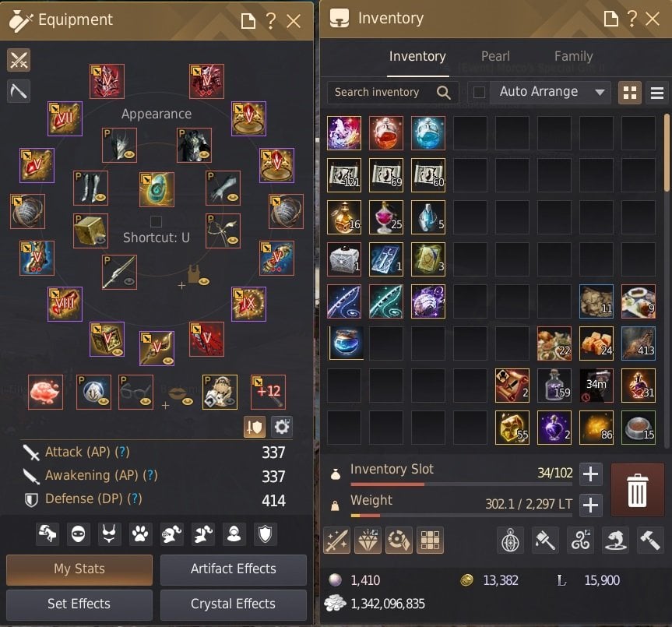This screenshot has height=627, width=672.
Task: Expand inventory slots with plus button
Action: click(590, 474)
